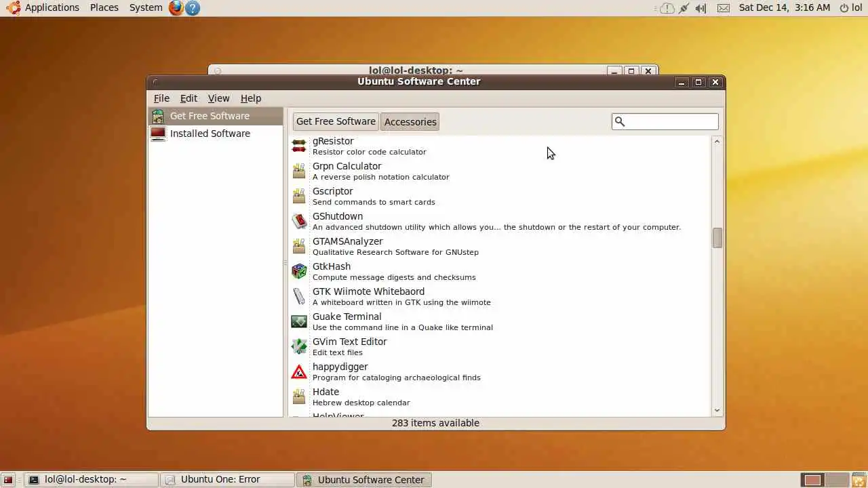Select the GtkHash entry name
Viewport: 868px width, 488px height.
tap(332, 266)
